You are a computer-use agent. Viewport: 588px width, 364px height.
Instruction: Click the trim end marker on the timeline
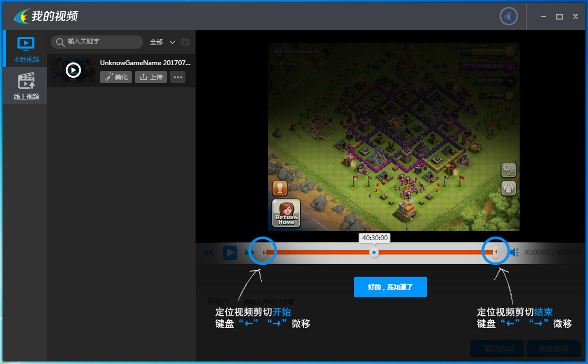pyautogui.click(x=495, y=251)
